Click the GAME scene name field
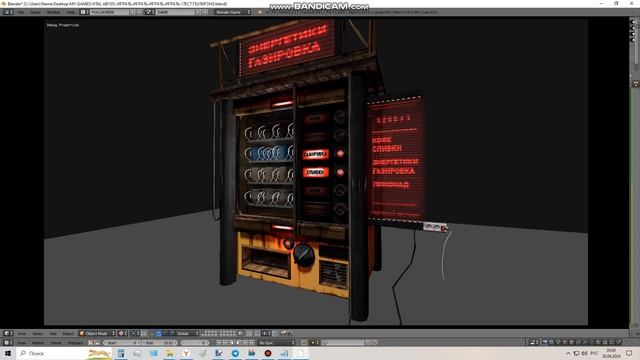This screenshot has width=640, height=360. click(x=176, y=12)
